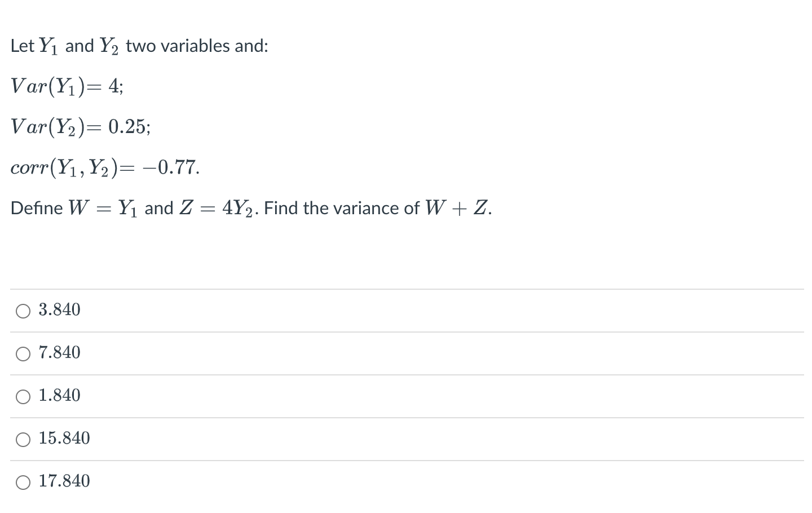Click the row containing 17.840

pyautogui.click(x=395, y=481)
